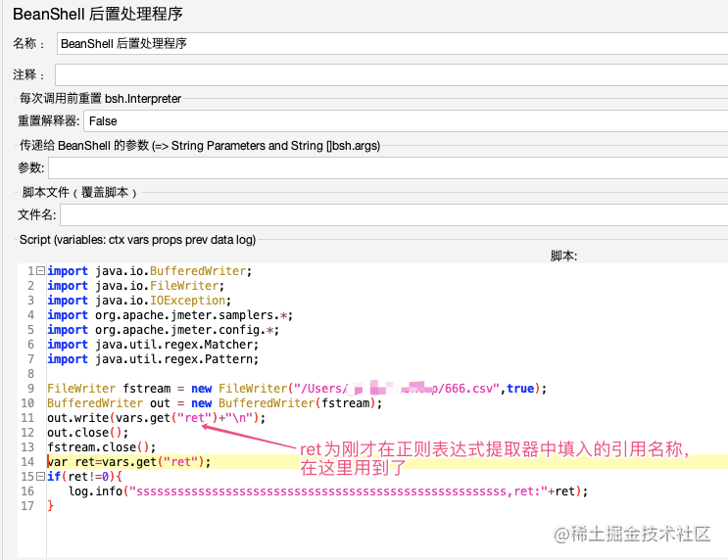Click 'import java.util.regex.Pattern;' line
728x560 pixels.
click(153, 359)
